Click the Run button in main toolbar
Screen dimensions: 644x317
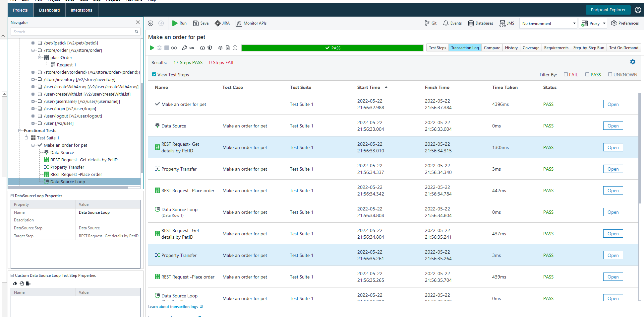(179, 23)
